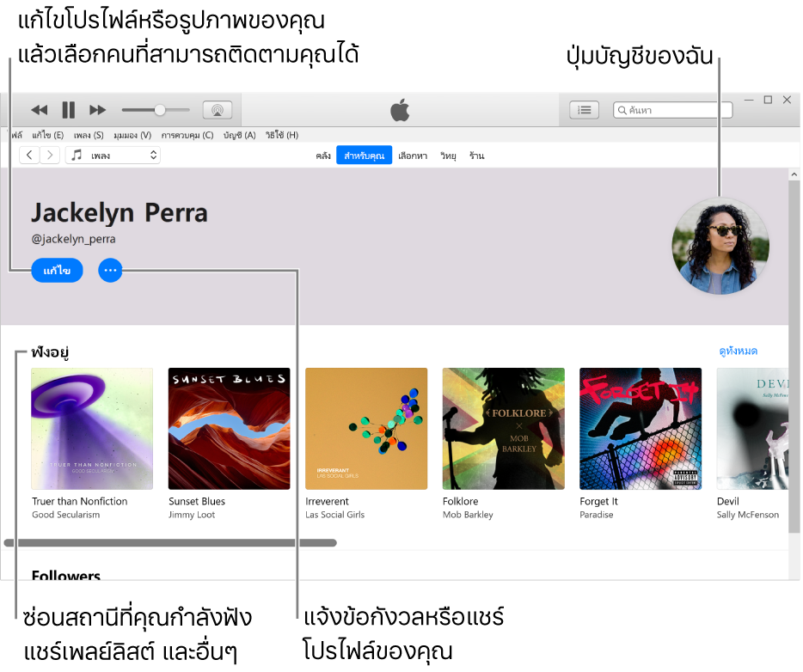Viewport: 803px width, 672px height.
Task: Open the การควบคุม (C) menu
Action: tap(187, 135)
